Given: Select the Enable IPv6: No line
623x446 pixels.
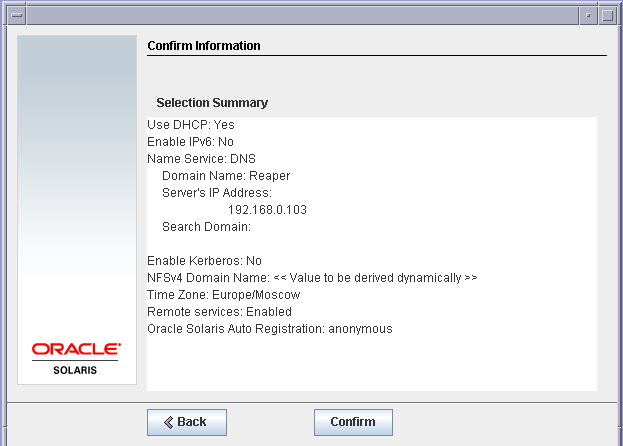Looking at the screenshot, I should 190,142.
